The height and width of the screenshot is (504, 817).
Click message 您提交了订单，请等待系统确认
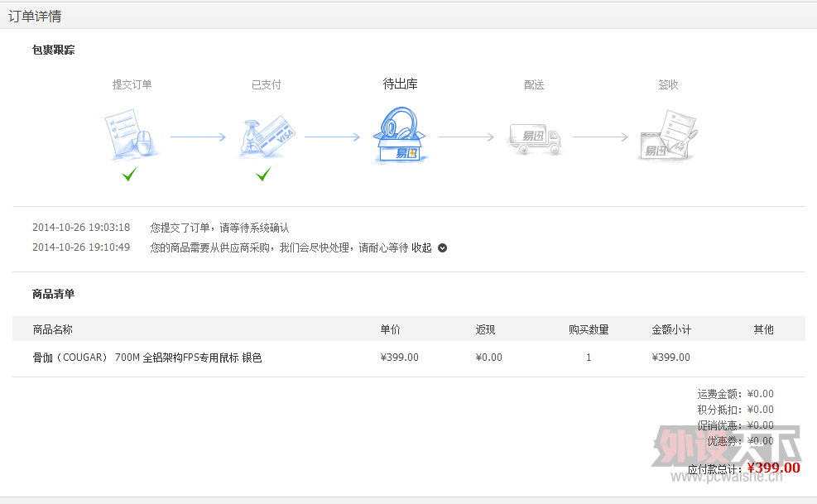point(220,228)
